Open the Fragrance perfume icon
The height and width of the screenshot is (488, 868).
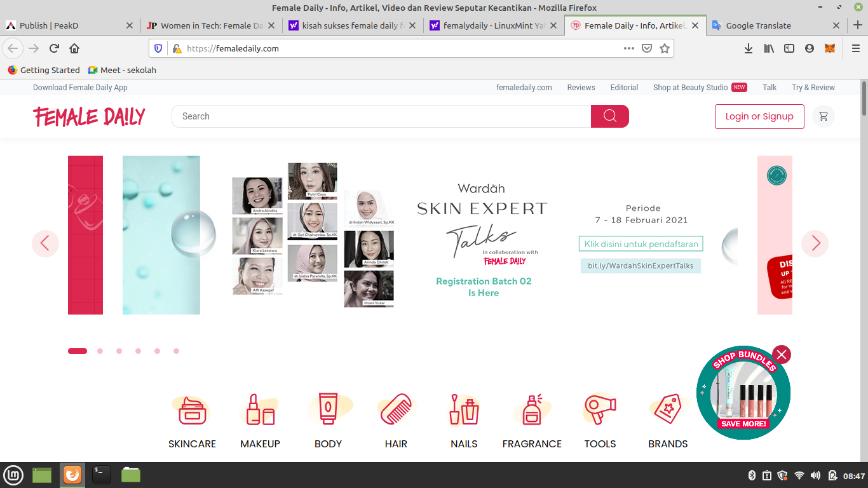[x=532, y=410]
